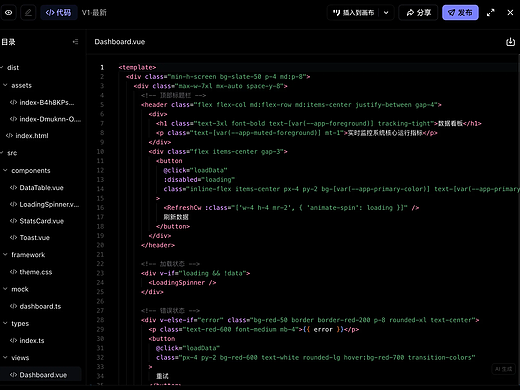Collapse the src folder

[2, 153]
